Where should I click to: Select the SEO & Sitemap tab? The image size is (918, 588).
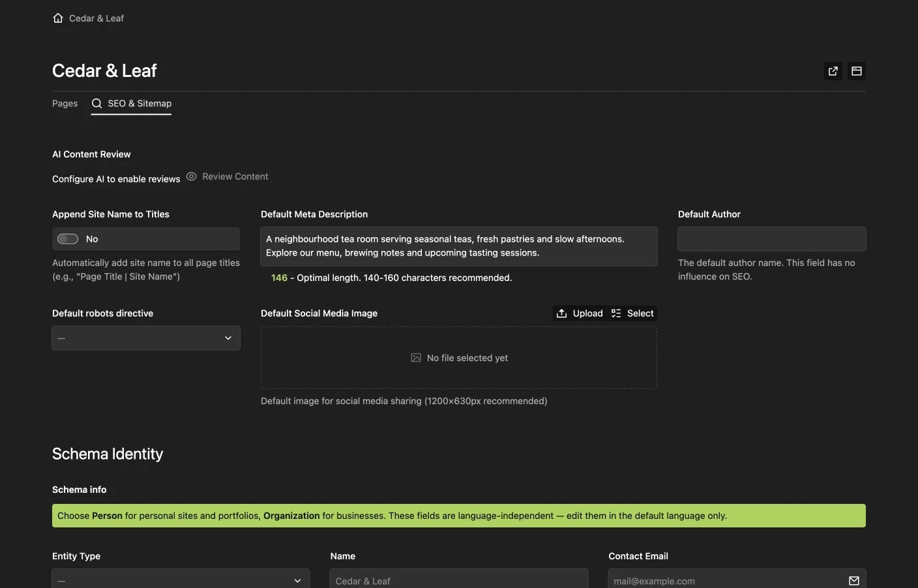point(132,104)
